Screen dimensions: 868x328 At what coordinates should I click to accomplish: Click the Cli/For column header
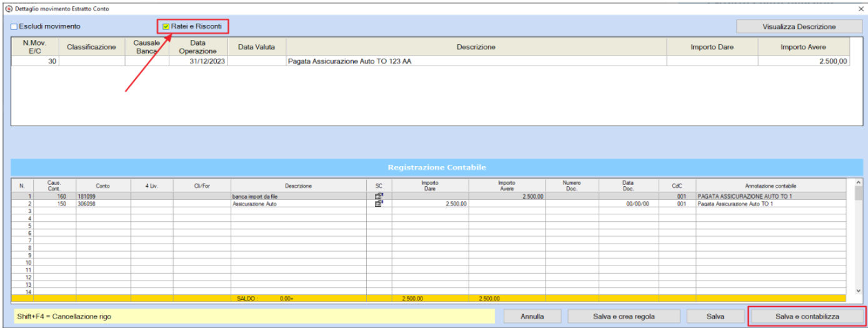[202, 186]
